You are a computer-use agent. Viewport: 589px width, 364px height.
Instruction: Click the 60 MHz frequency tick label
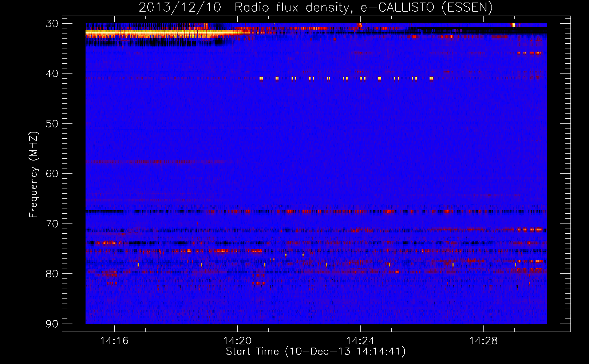(x=52, y=174)
